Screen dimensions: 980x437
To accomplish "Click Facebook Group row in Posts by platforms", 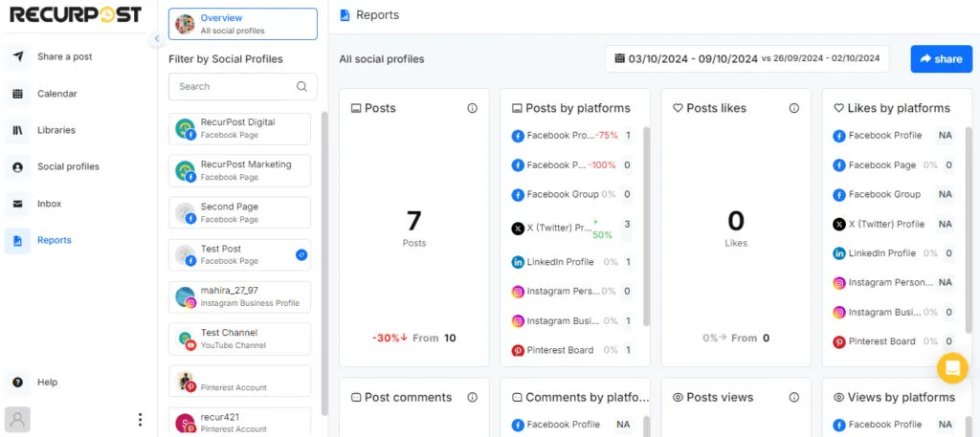I will click(572, 195).
